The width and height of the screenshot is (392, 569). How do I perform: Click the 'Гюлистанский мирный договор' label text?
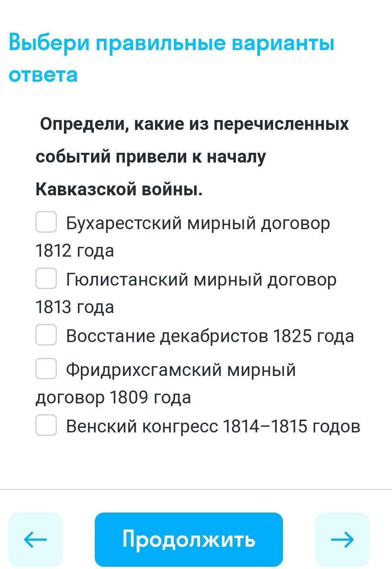[x=201, y=280]
